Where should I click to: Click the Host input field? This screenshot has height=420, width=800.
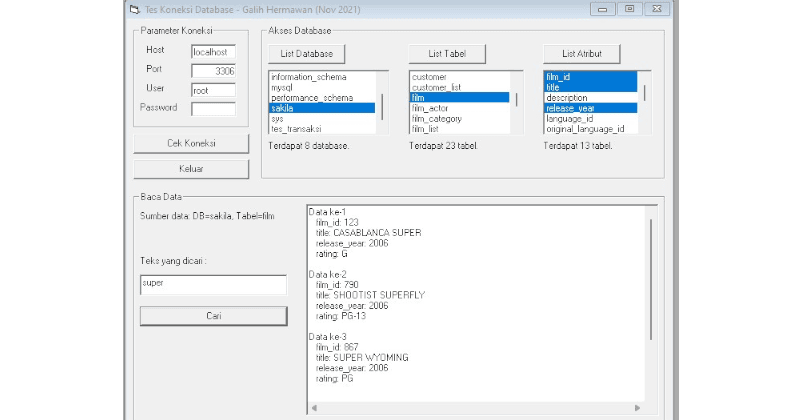point(213,52)
